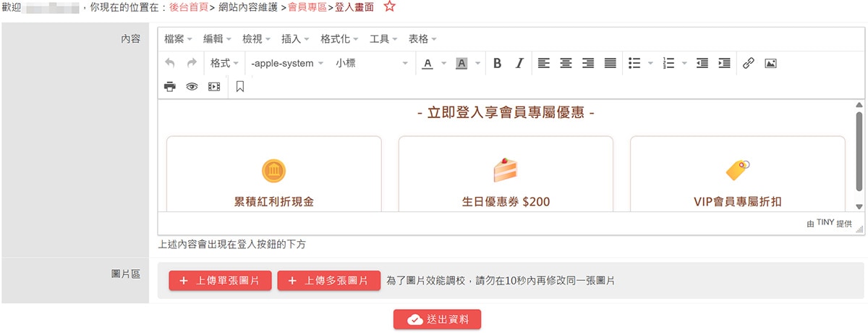Click the cake icon in the editor
868x333 pixels.
click(x=506, y=170)
